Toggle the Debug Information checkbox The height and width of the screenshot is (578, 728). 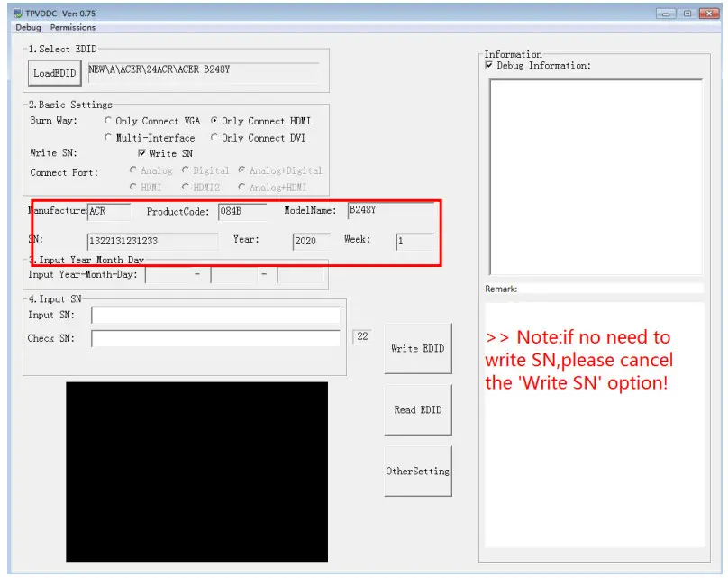point(489,65)
